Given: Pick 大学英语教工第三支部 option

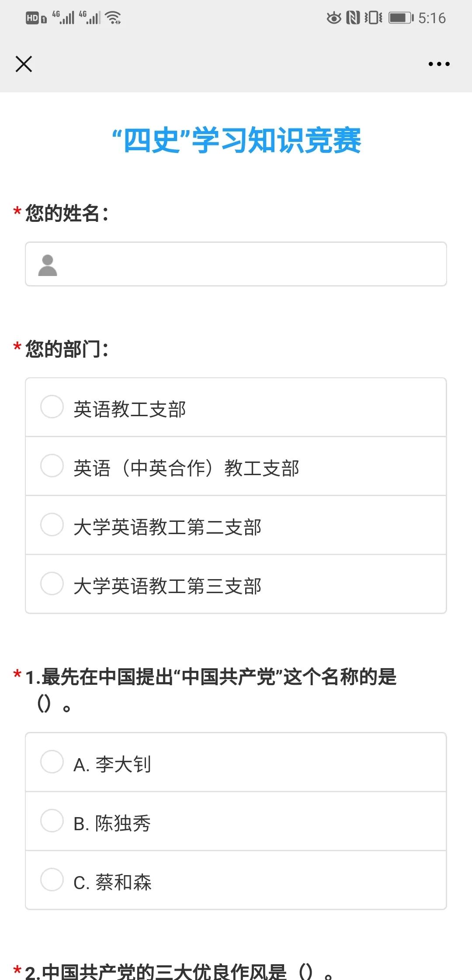Looking at the screenshot, I should (x=52, y=584).
